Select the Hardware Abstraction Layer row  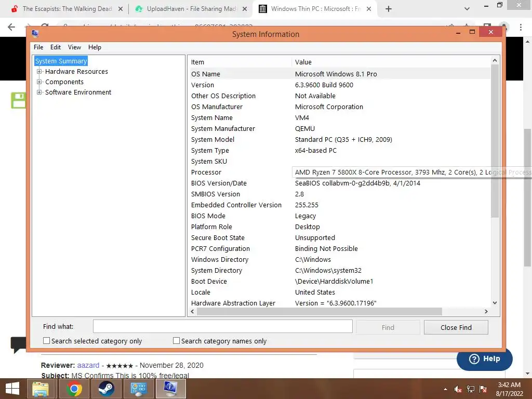339,303
